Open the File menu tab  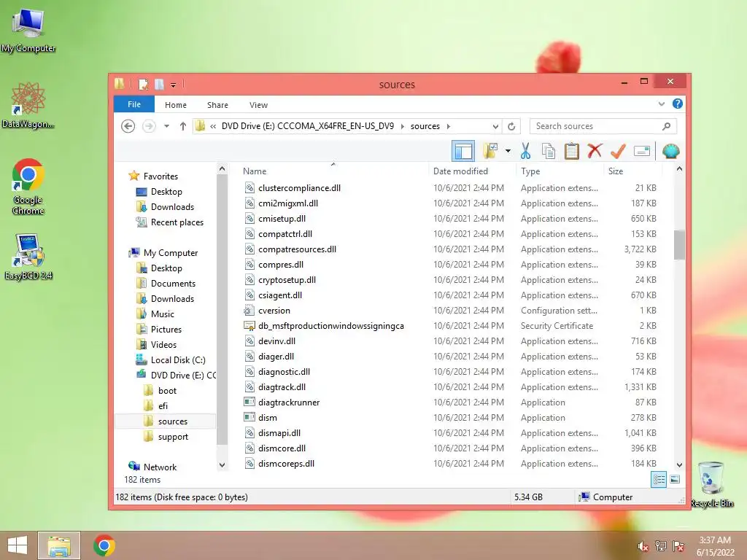coord(134,104)
